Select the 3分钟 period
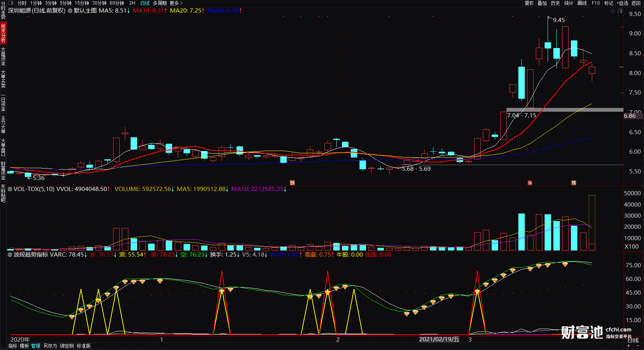Viewport: 644px width, 350px height. tap(51, 3)
